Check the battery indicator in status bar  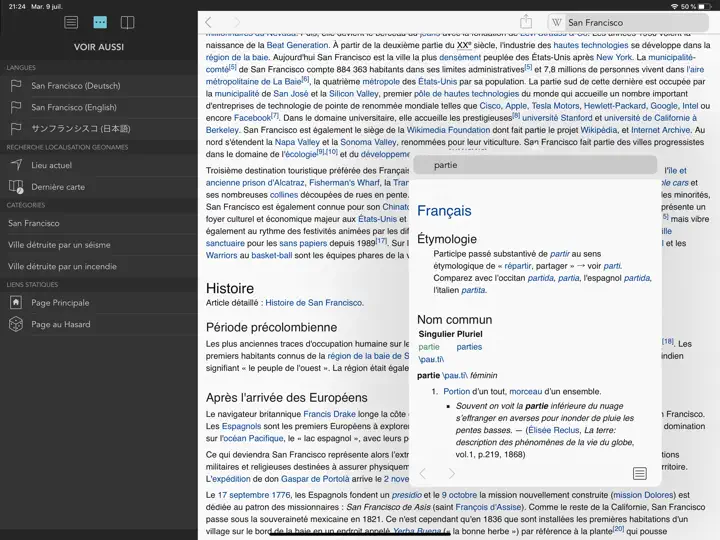(704, 6)
